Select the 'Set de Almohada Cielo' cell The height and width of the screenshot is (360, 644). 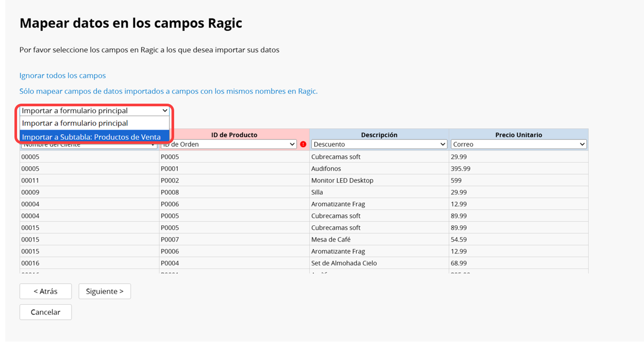[x=344, y=263]
